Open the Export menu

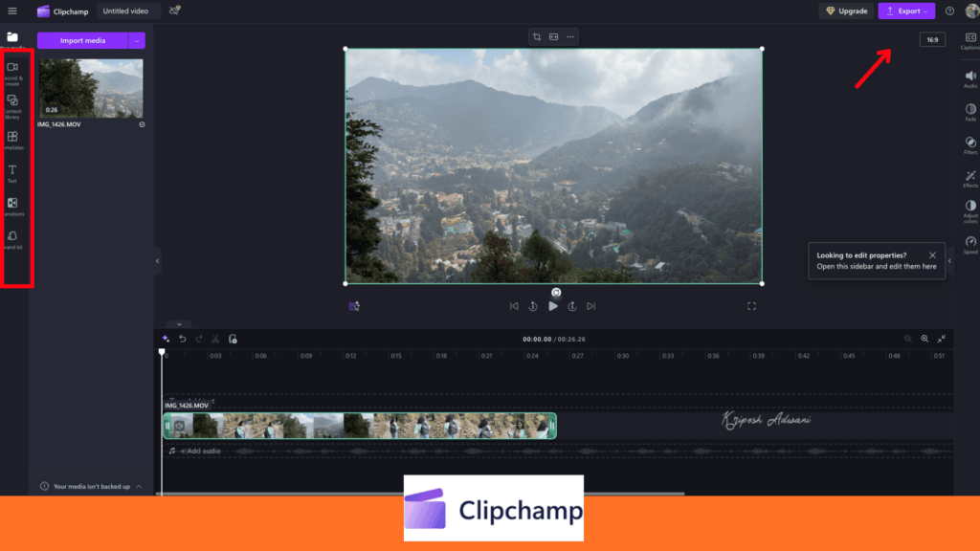[906, 11]
